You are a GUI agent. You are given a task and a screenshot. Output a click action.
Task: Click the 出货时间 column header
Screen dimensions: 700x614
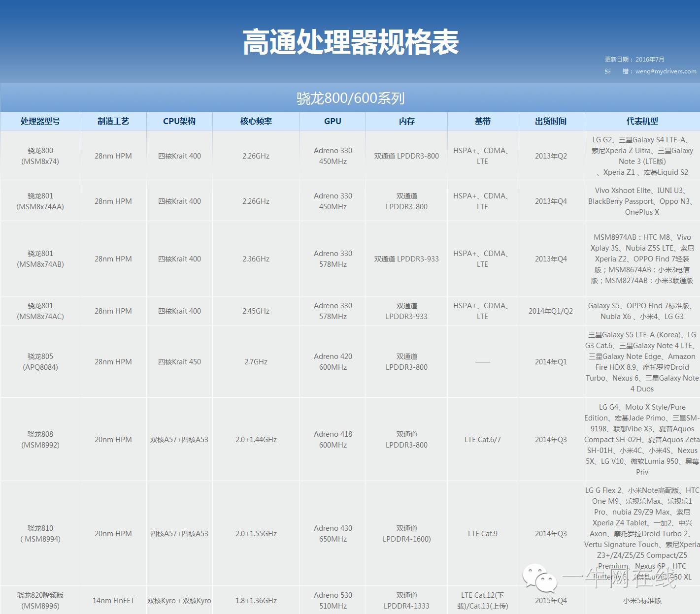(x=551, y=121)
